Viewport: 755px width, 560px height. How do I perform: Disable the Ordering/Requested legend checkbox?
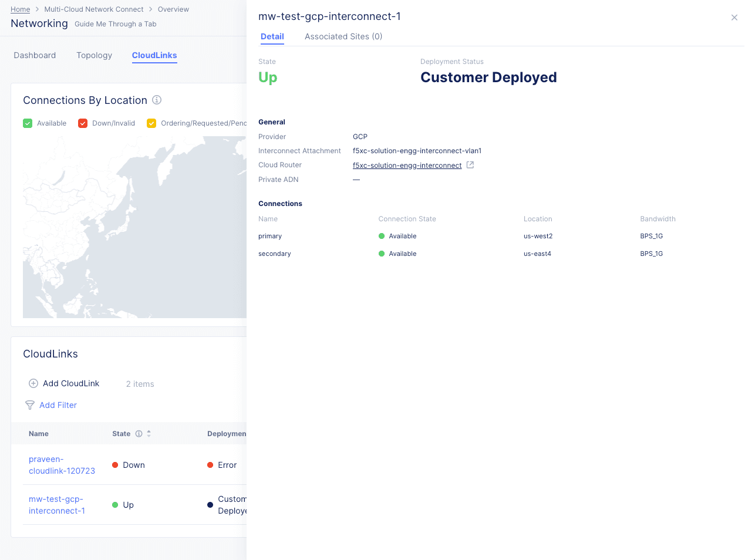click(x=151, y=123)
